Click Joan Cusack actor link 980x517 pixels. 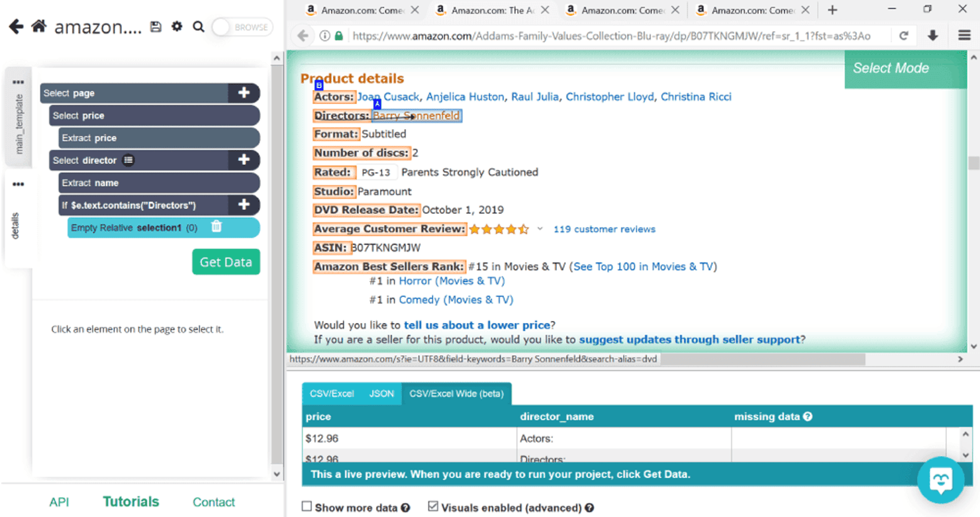click(388, 97)
